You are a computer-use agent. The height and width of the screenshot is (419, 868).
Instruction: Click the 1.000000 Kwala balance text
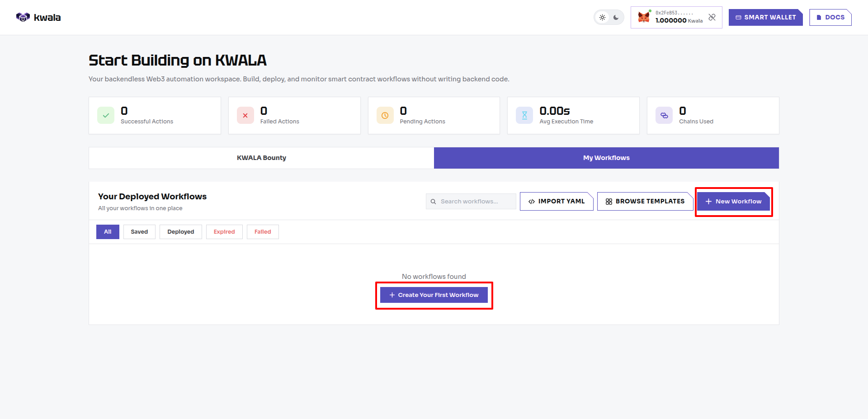[x=679, y=20]
